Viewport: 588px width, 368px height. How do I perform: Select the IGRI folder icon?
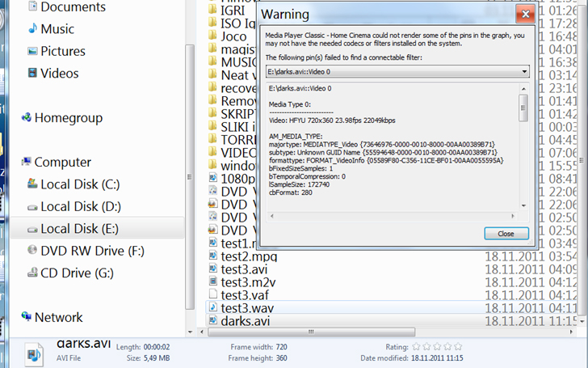pyautogui.click(x=212, y=9)
